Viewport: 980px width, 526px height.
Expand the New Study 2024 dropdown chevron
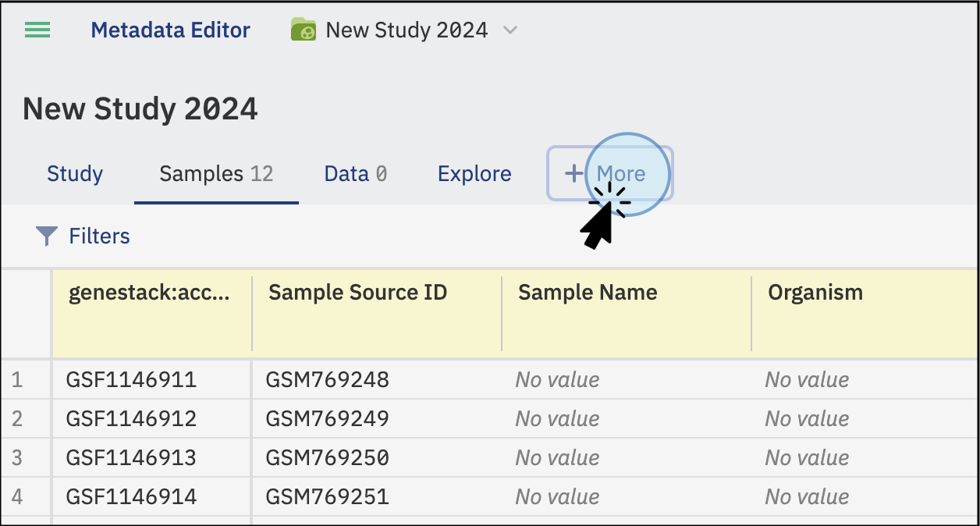click(510, 30)
